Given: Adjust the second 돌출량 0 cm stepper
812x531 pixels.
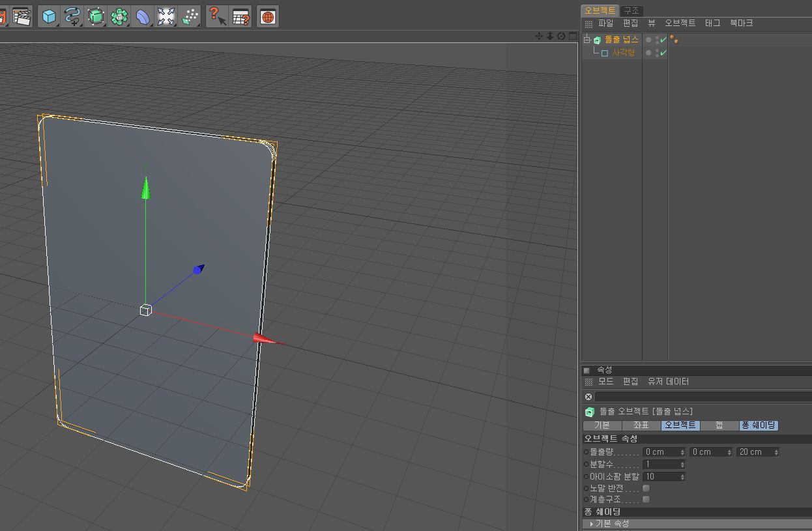Looking at the screenshot, I should coord(729,452).
